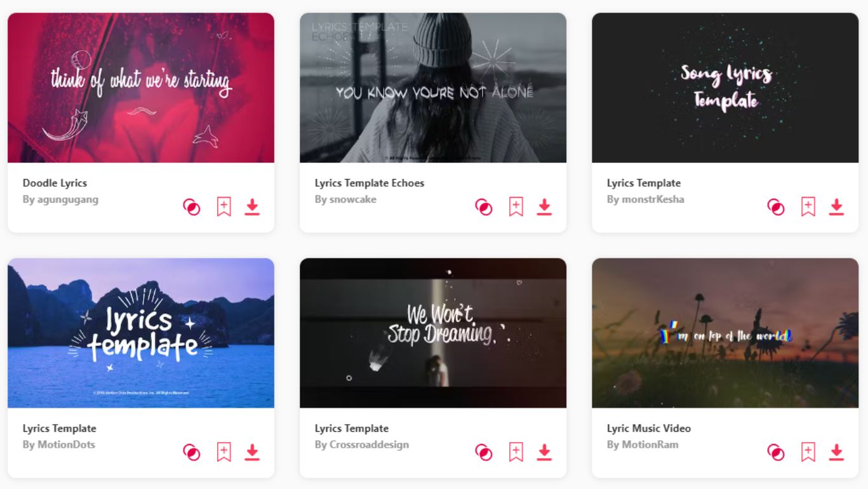Bookmark the Crossroaddesign Lyrics Template
Viewport: 868px width, 489px height.
(516, 452)
